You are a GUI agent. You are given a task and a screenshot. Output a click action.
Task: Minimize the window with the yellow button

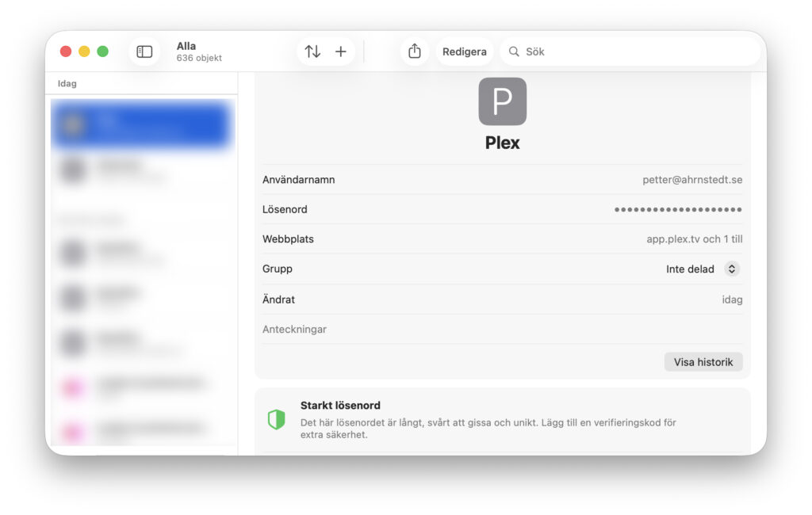(x=84, y=51)
